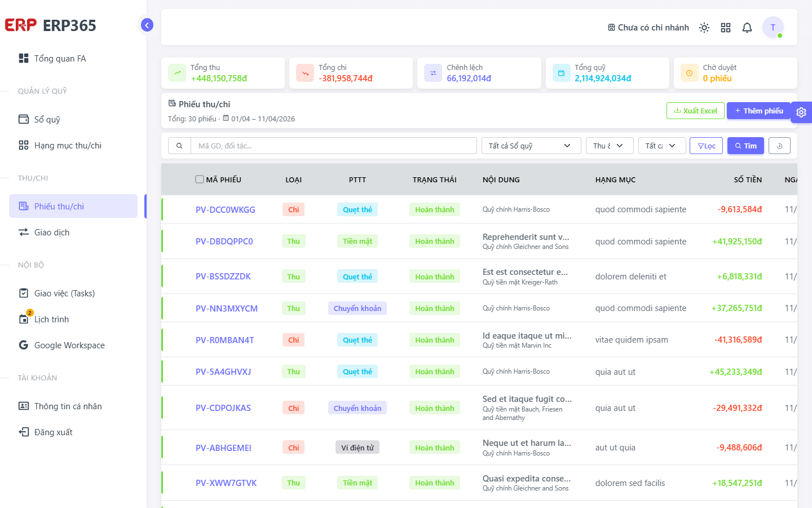Open notifications bell icon
This screenshot has height=508, width=812.
pyautogui.click(x=747, y=28)
